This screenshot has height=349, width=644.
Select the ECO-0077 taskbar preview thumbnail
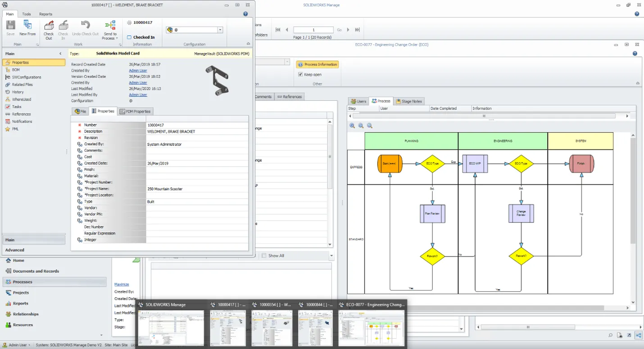[372, 328]
